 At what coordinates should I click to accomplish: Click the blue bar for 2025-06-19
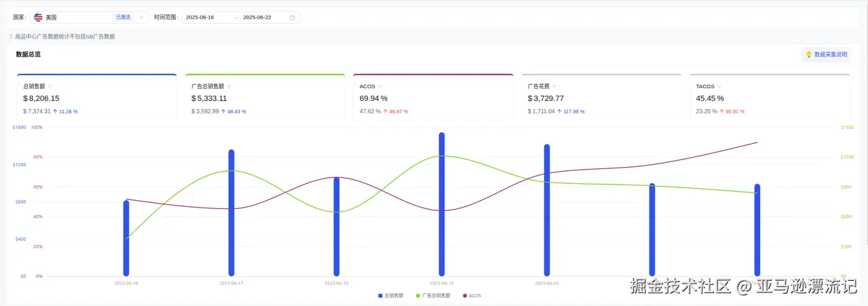point(441,204)
